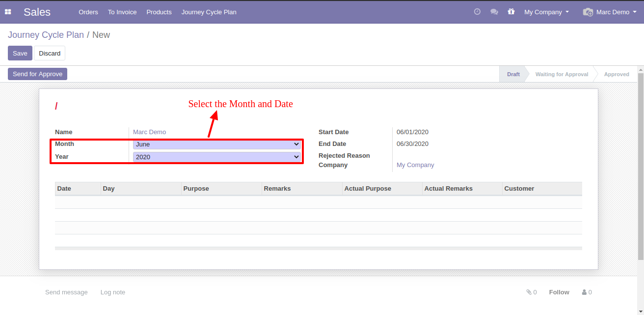Save the new journey cycle plan

coord(20,53)
